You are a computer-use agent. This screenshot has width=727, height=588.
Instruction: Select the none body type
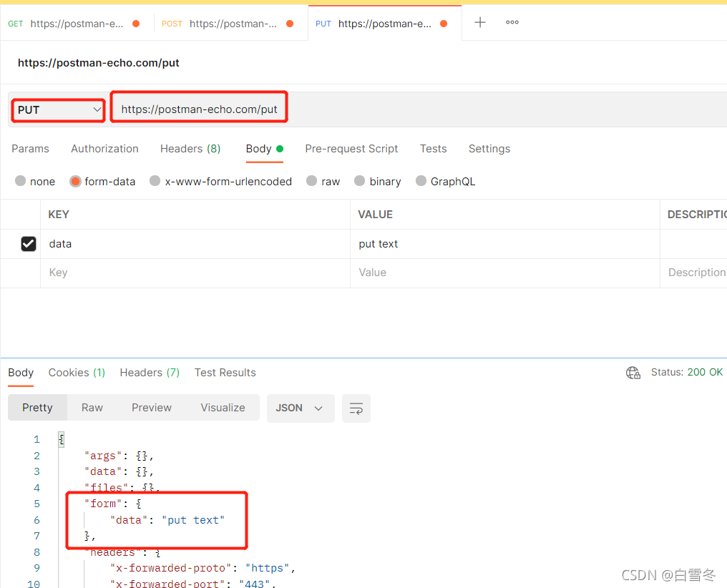point(35,181)
